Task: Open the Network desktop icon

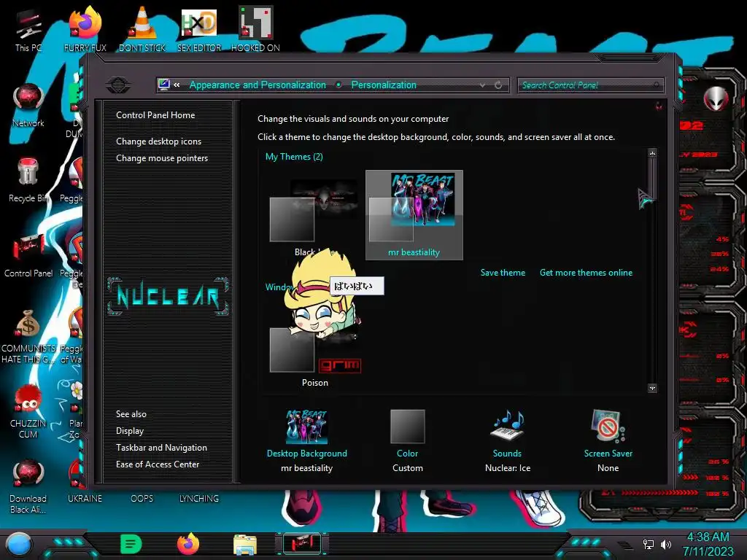Action: pos(28,105)
